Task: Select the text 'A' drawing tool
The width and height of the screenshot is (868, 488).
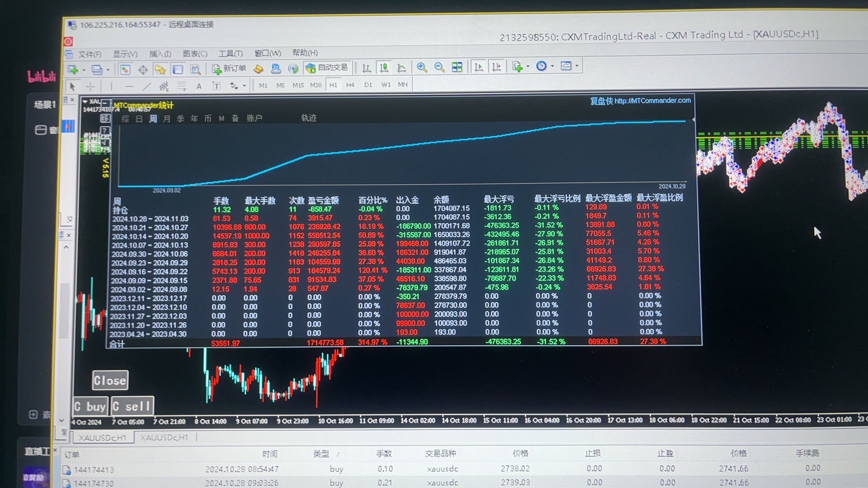Action: click(x=199, y=86)
